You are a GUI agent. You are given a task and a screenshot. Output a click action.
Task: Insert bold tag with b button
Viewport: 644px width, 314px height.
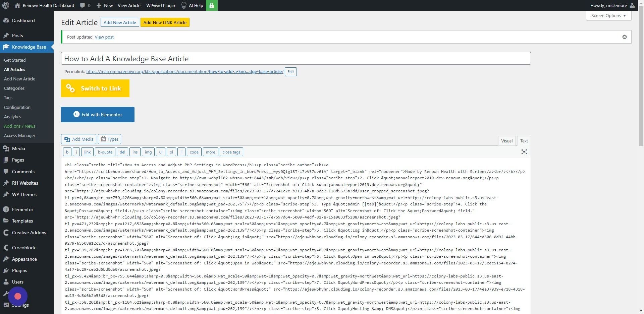pos(67,152)
